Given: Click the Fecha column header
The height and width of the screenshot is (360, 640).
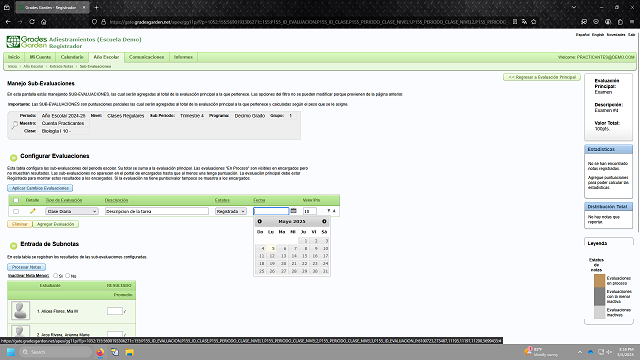Looking at the screenshot, I should click(x=259, y=200).
